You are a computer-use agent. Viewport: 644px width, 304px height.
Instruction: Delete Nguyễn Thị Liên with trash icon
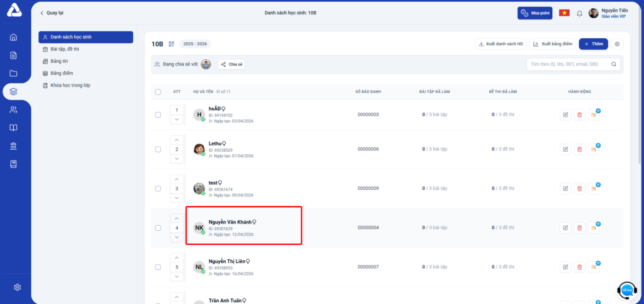[579, 267]
